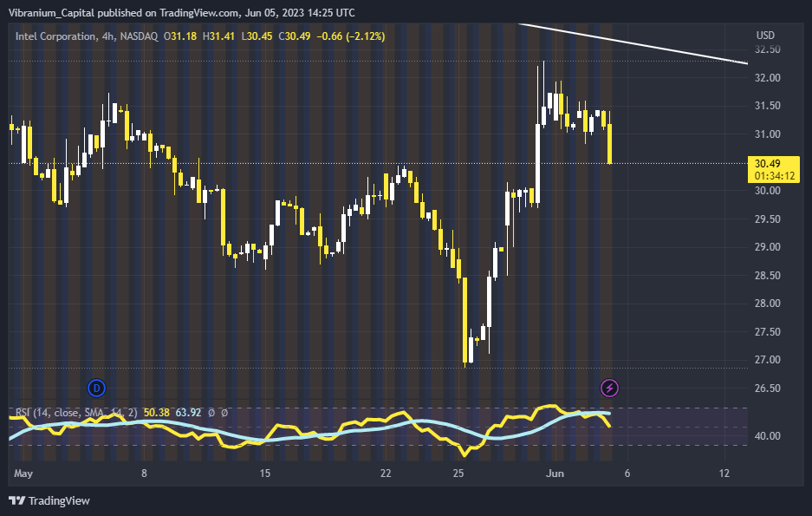Screen dimensions: 812x516
Task: Click the yellow 30.49 current price label
Action: tap(767, 164)
